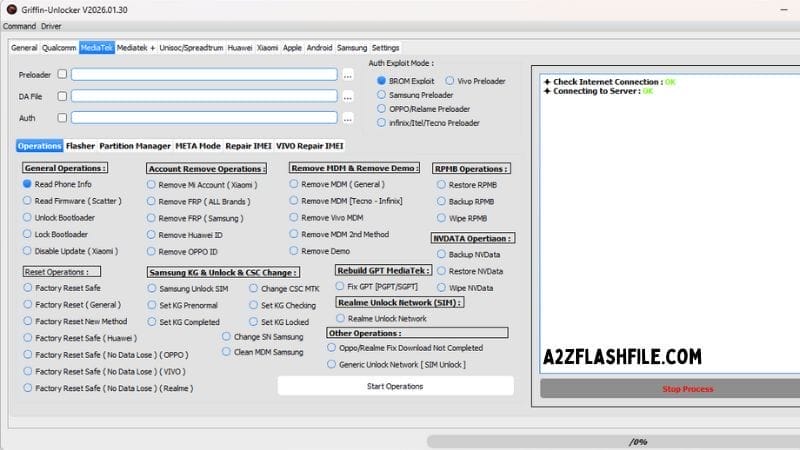
Task: Choose Lock Bootloader operation
Action: pyautogui.click(x=55, y=235)
